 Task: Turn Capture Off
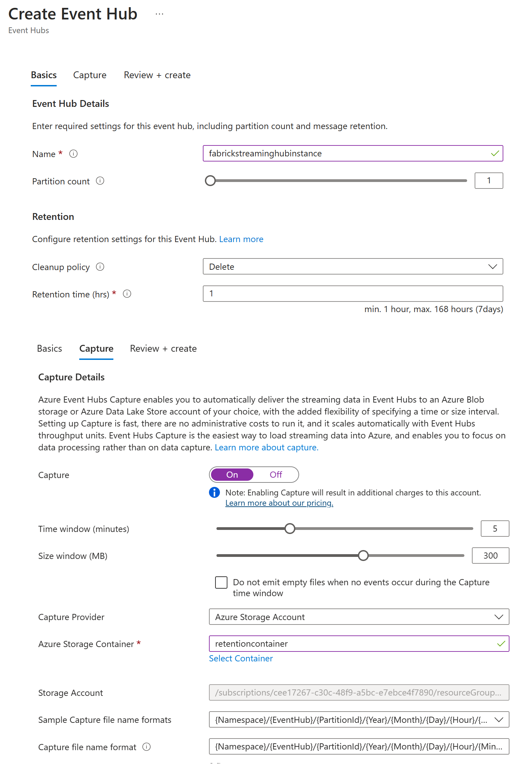point(276,475)
